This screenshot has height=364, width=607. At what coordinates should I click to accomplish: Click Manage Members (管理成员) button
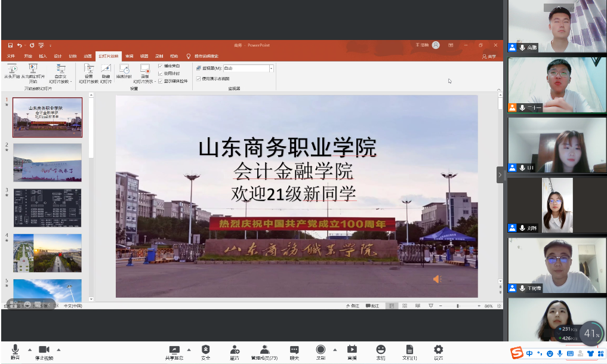(264, 350)
